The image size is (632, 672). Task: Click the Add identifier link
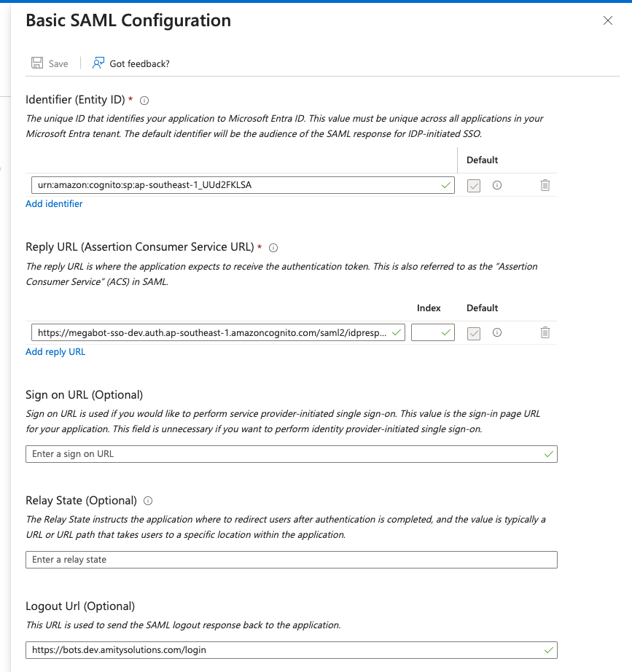tap(54, 204)
